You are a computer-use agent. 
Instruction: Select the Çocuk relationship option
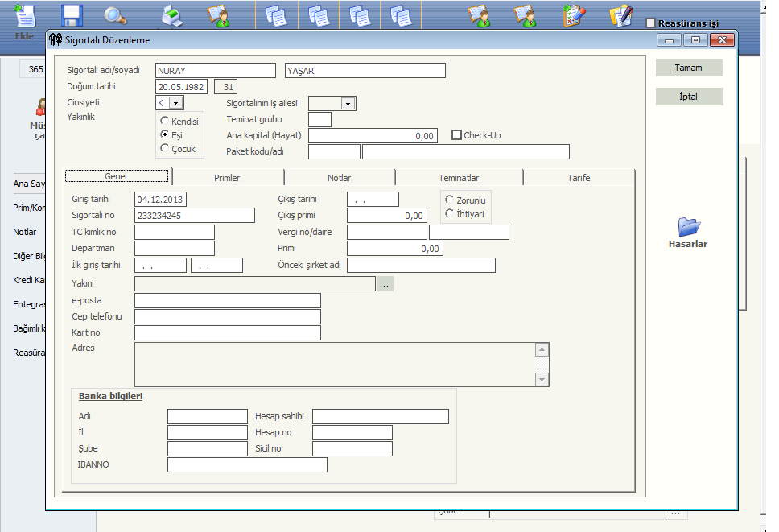pyautogui.click(x=165, y=148)
